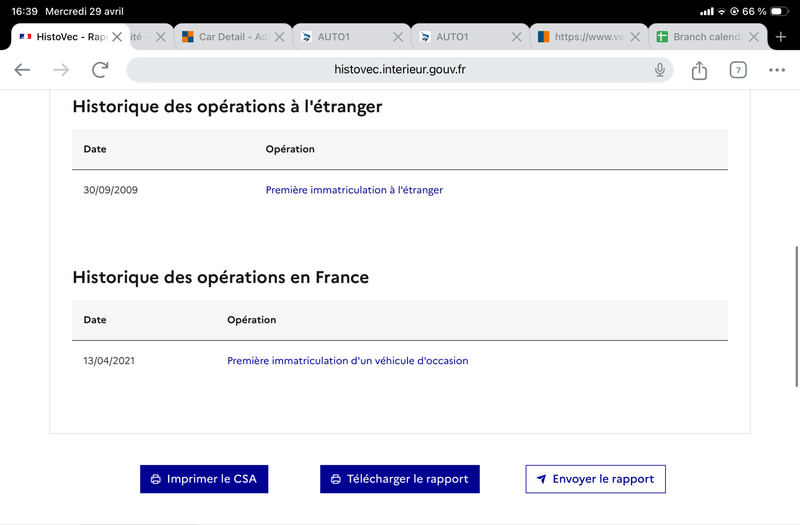Open the three-dot browser menu
Screen dimensions: 800x525
point(777,70)
